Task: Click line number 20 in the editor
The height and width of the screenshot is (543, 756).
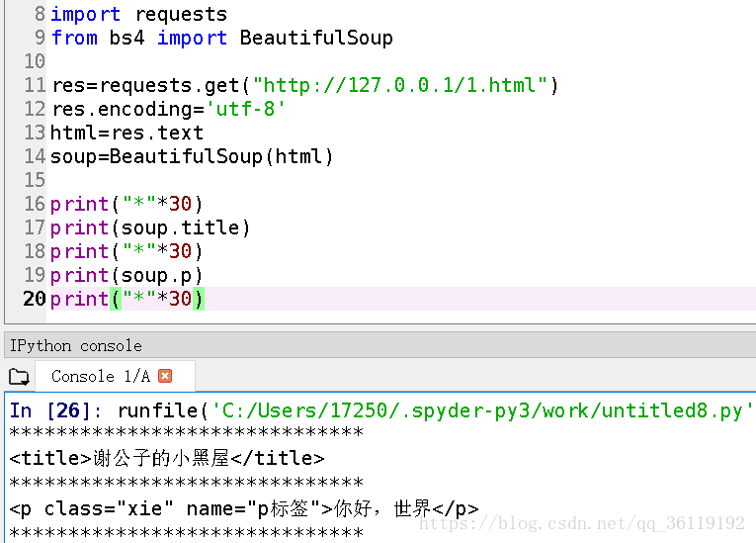Action: (x=35, y=299)
